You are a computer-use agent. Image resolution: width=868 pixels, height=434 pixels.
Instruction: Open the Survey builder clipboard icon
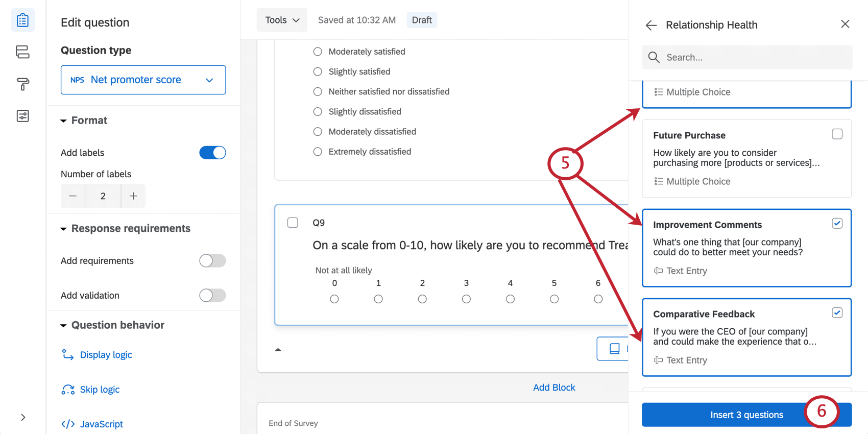22,20
